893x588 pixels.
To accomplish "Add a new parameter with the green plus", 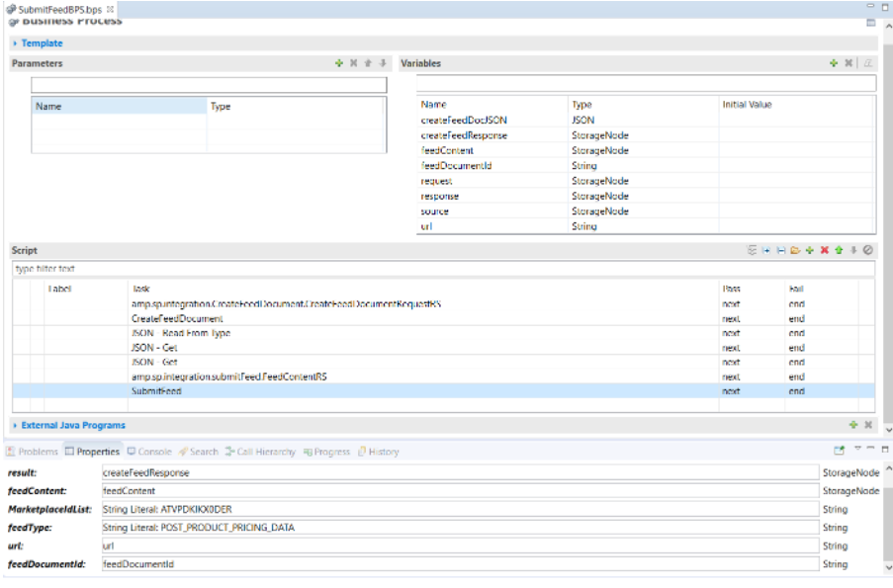I will tap(339, 63).
